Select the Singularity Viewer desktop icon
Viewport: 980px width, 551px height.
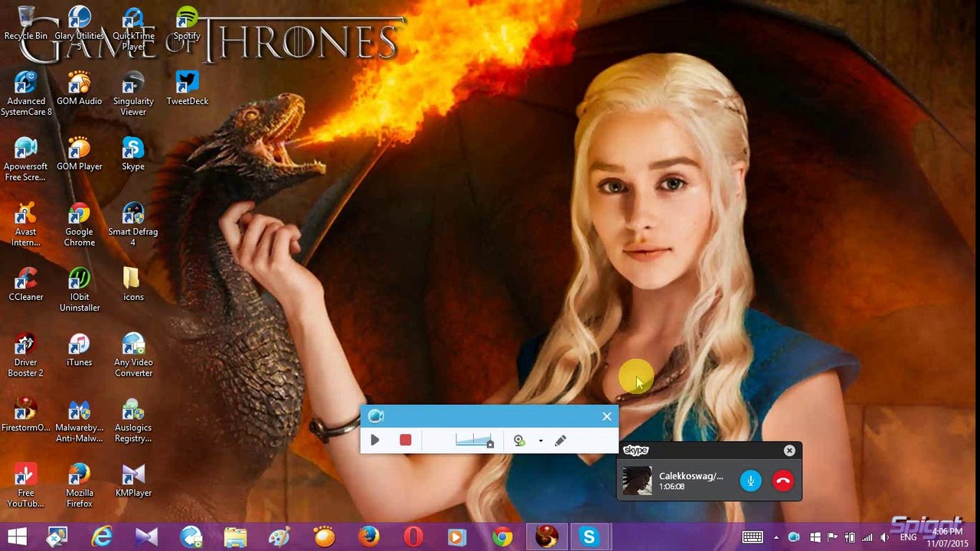tap(133, 93)
